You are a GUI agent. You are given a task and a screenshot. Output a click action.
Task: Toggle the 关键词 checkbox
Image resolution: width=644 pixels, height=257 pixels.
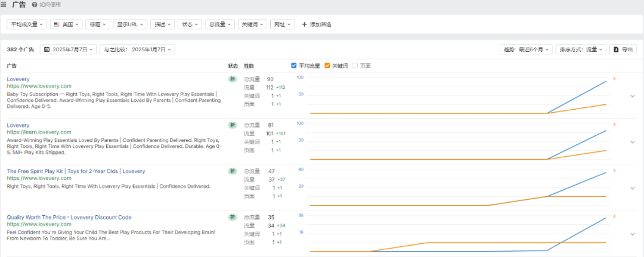[327, 66]
